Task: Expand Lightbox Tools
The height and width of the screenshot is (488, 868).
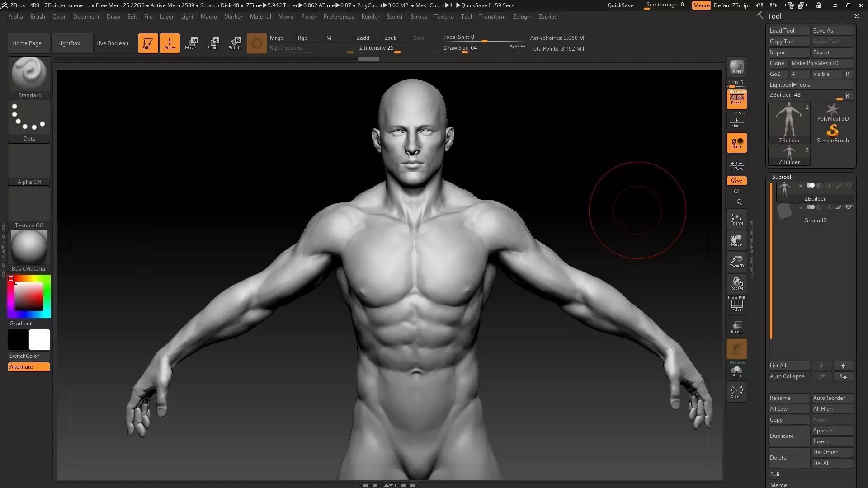Action: point(811,85)
